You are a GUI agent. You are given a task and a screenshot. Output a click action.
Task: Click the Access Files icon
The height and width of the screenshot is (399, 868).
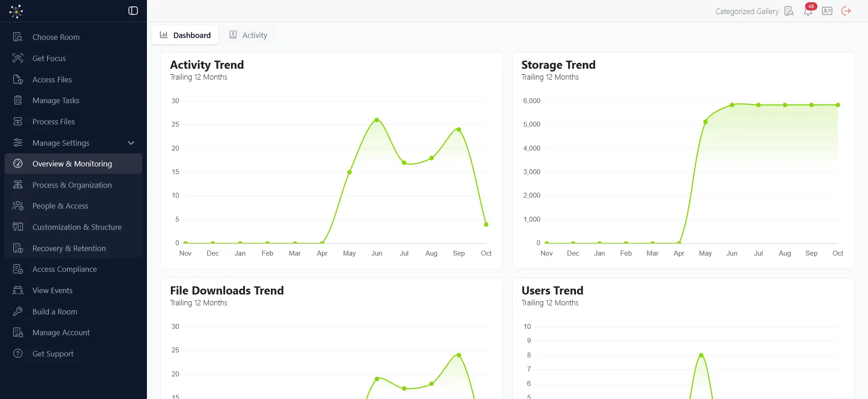point(18,79)
